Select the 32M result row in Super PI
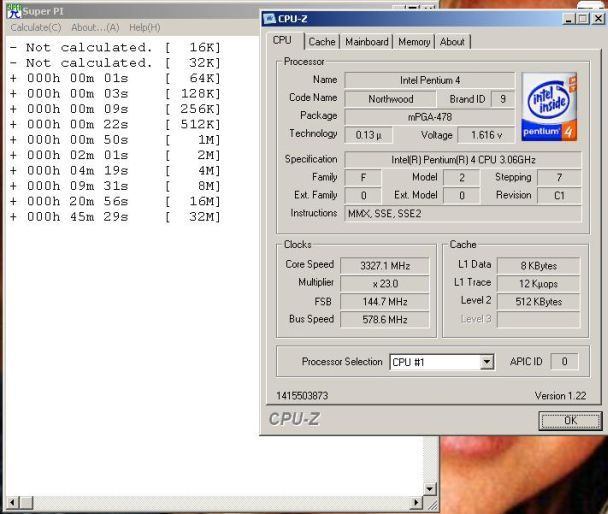This screenshot has height=514, width=608. [x=116, y=217]
